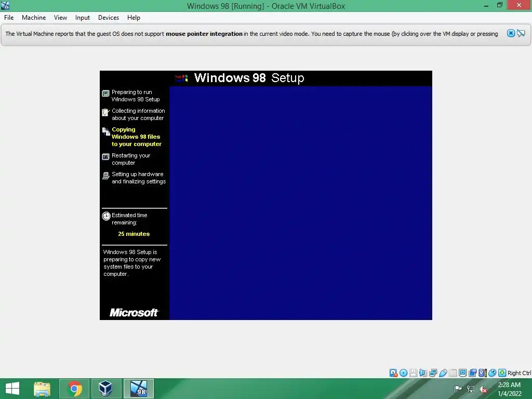Click the 'Estimated time remaining:' label
Image resolution: width=532 pixels, height=399 pixels.
point(129,219)
